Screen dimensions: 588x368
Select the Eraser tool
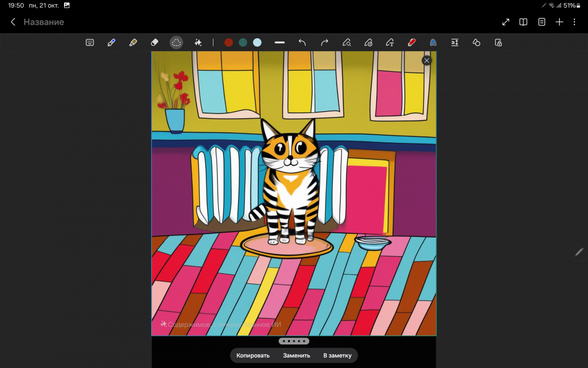click(155, 43)
